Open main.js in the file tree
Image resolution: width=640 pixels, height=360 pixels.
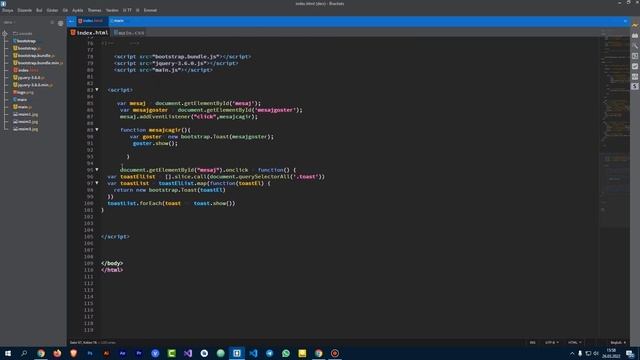(22, 107)
